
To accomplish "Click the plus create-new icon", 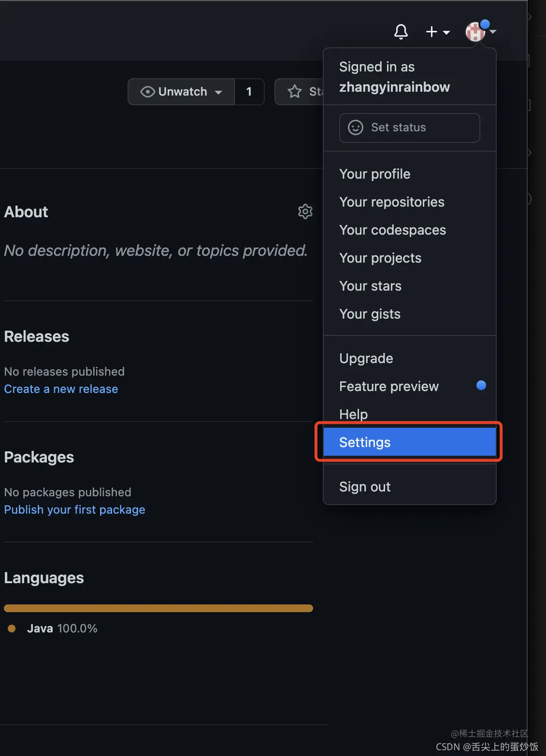I will pyautogui.click(x=431, y=32).
